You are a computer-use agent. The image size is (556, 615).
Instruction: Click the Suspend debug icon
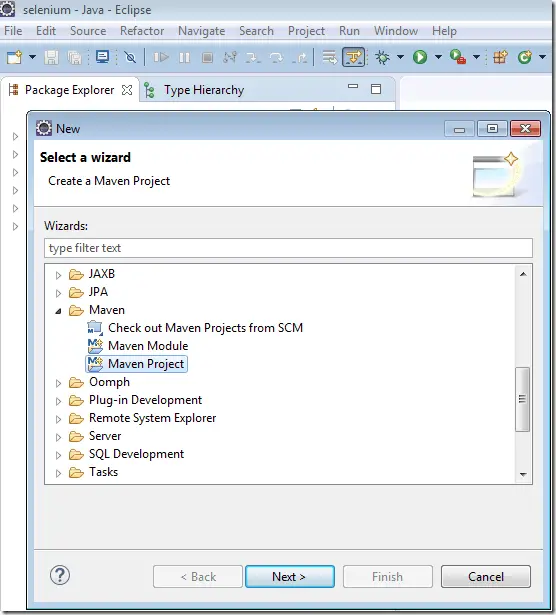(184, 58)
